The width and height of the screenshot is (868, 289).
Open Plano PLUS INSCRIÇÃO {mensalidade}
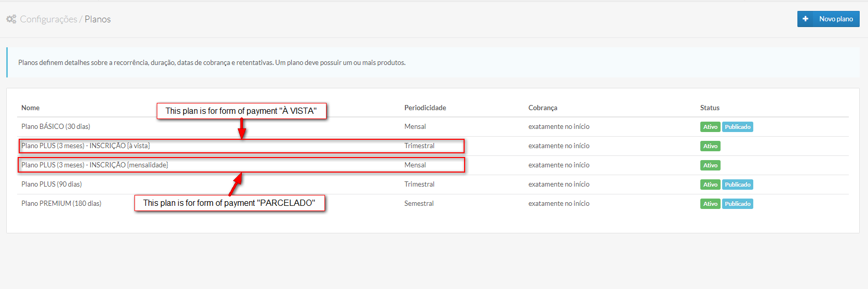tap(94, 165)
